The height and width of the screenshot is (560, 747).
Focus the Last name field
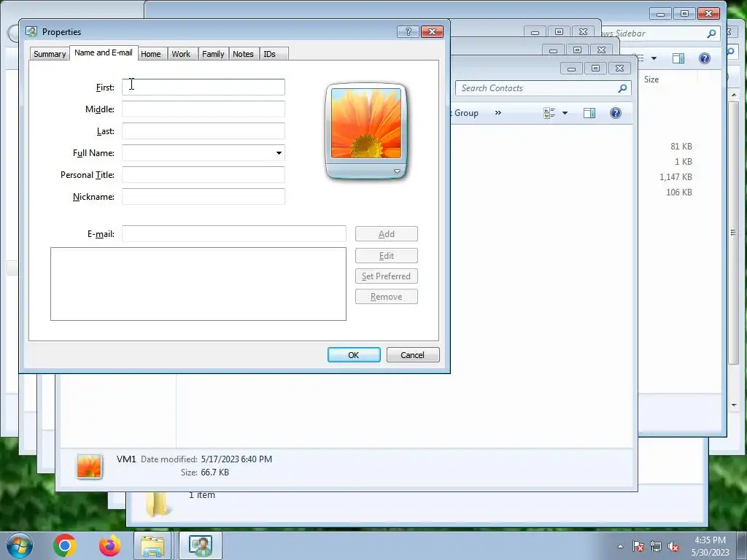pos(204,131)
